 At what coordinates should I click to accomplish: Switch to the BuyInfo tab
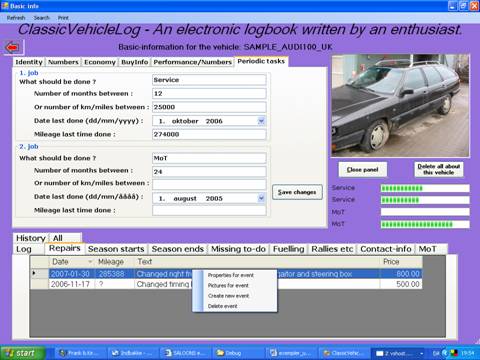coord(135,62)
